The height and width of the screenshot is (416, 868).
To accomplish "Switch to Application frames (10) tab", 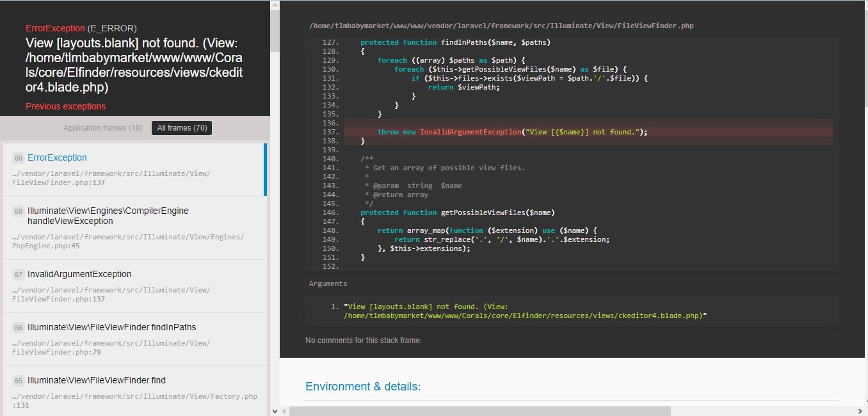I will 102,128.
